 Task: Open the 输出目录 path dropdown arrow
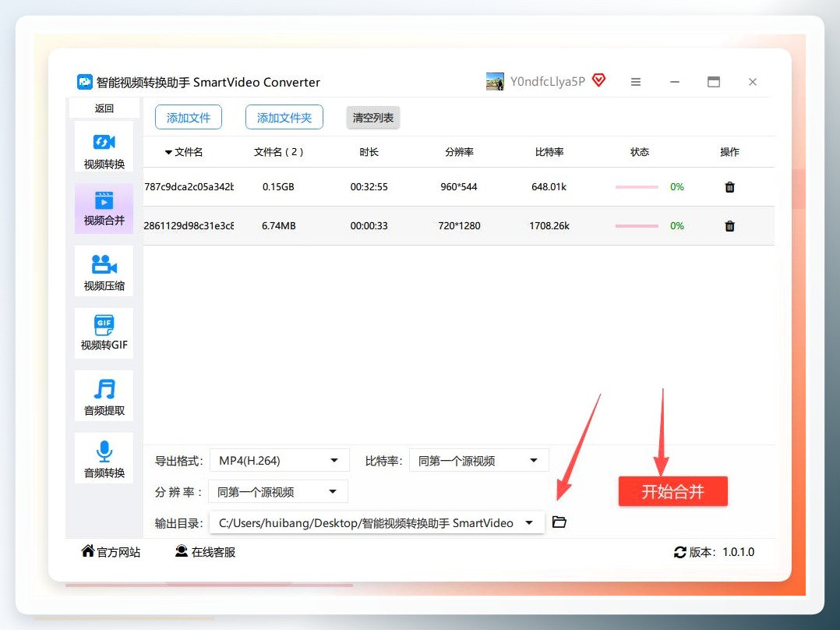coord(529,522)
